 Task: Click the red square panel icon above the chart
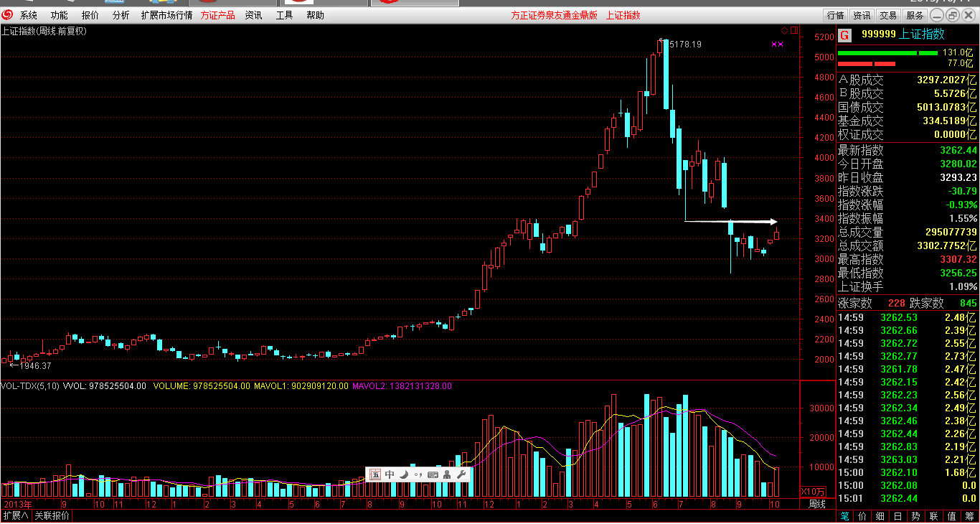pos(793,30)
